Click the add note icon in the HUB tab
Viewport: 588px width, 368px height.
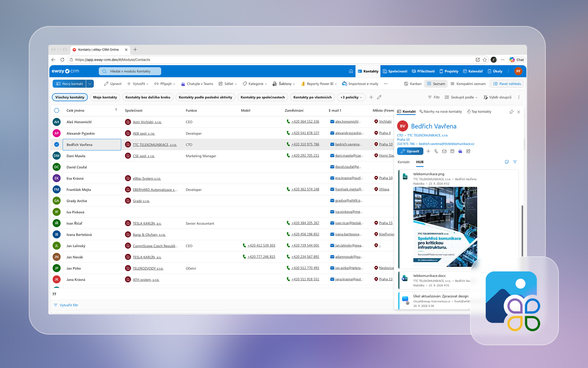(507, 162)
